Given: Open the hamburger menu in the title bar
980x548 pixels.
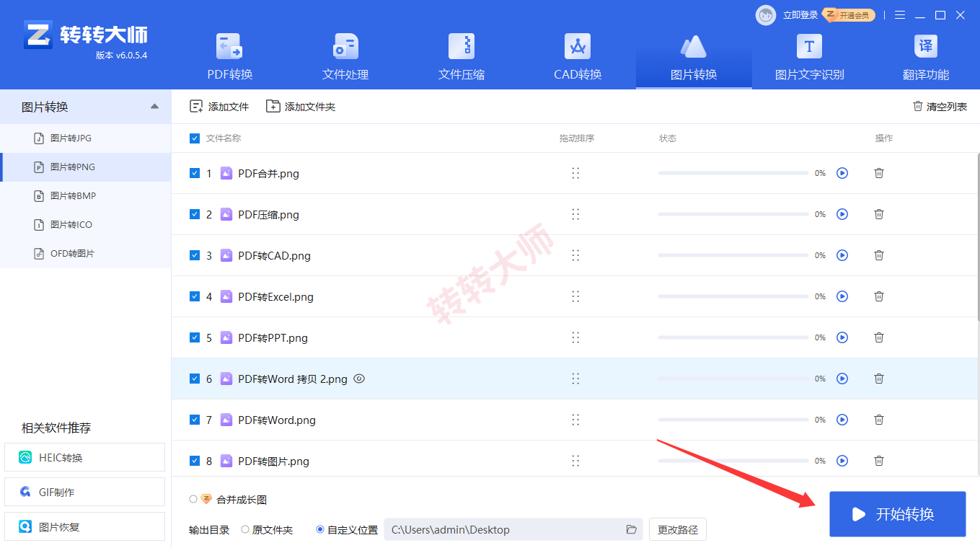Looking at the screenshot, I should pyautogui.click(x=900, y=15).
